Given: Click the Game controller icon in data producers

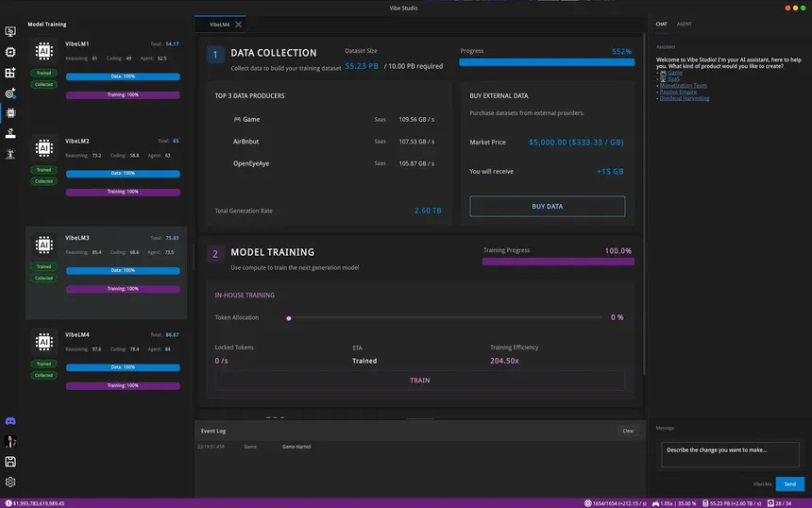Looking at the screenshot, I should (x=237, y=119).
